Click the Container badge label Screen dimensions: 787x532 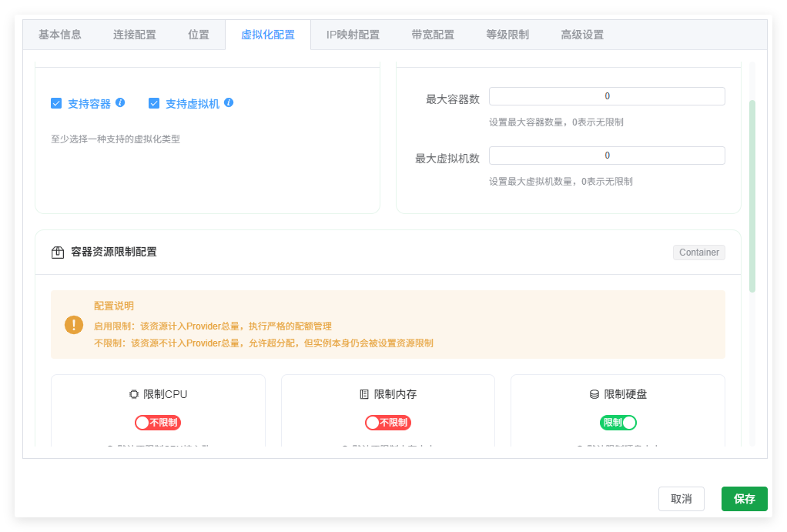tap(698, 252)
